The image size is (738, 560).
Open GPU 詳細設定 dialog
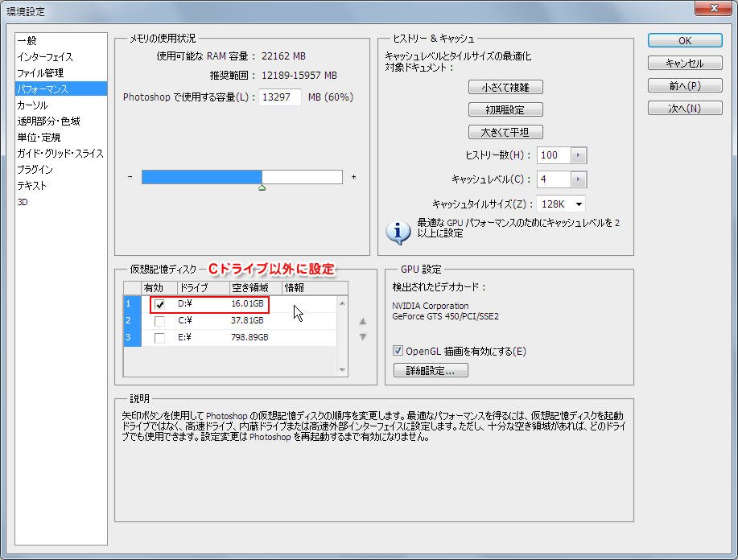pyautogui.click(x=431, y=370)
